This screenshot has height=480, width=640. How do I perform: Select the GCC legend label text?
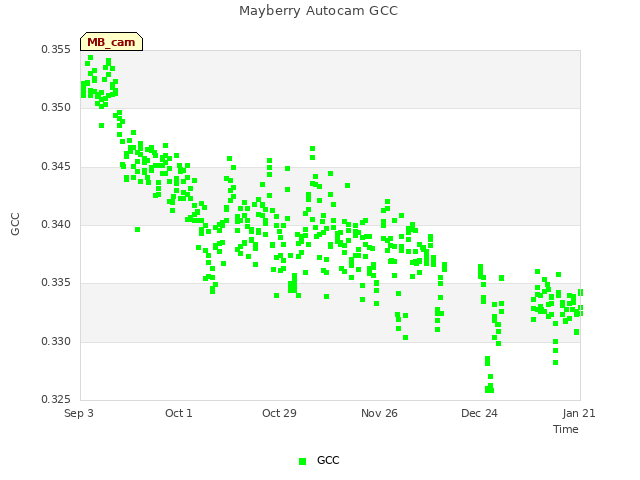click(x=328, y=460)
